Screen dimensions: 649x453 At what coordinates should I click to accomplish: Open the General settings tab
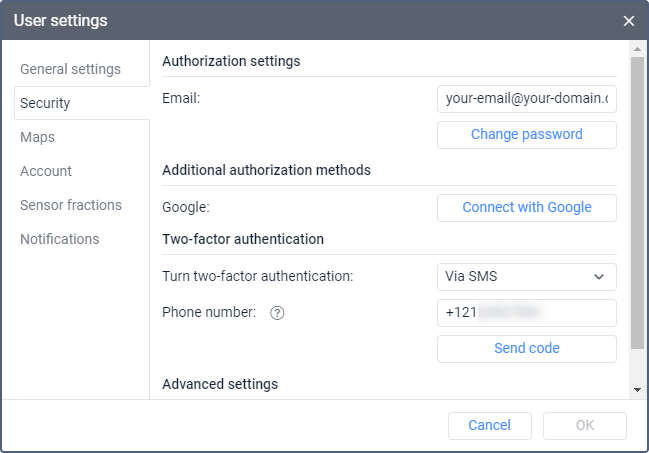coord(70,69)
